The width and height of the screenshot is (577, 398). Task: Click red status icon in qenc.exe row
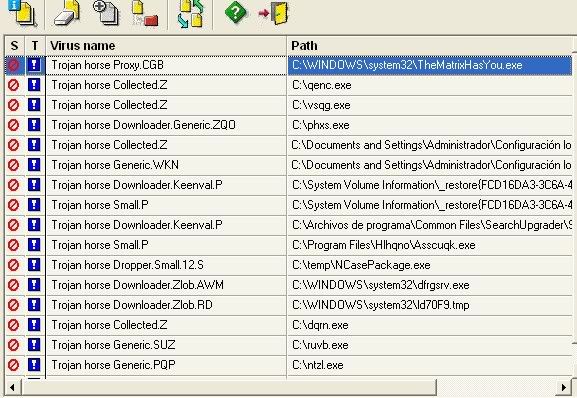(x=14, y=85)
